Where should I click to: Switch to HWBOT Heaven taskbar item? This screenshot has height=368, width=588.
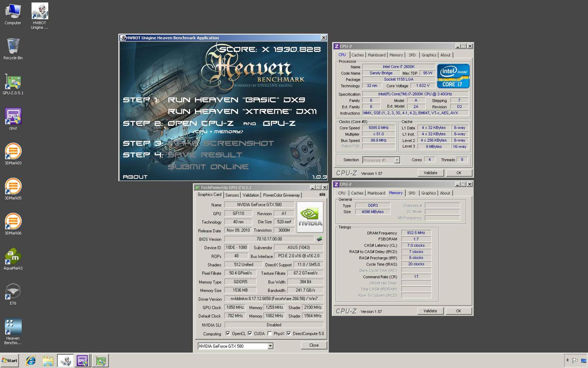click(65, 361)
